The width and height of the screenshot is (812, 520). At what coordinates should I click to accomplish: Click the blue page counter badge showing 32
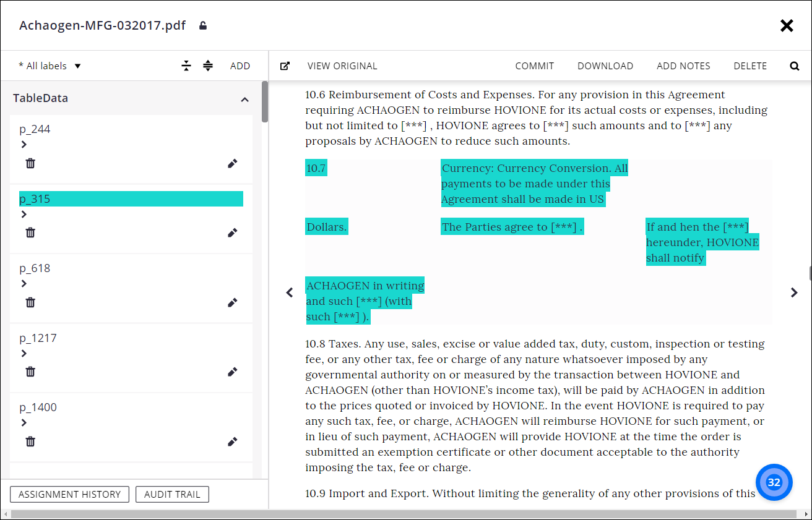[x=774, y=482]
